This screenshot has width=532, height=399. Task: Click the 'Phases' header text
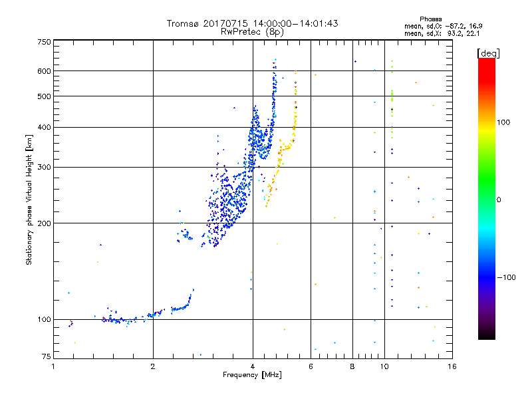[x=430, y=19]
